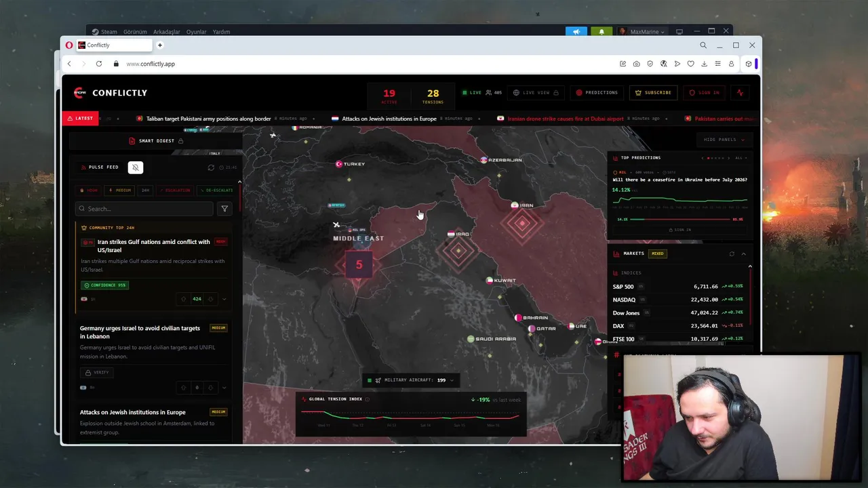Open the 28 Tensions counter
Image resolution: width=868 pixels, height=488 pixels.
point(433,96)
